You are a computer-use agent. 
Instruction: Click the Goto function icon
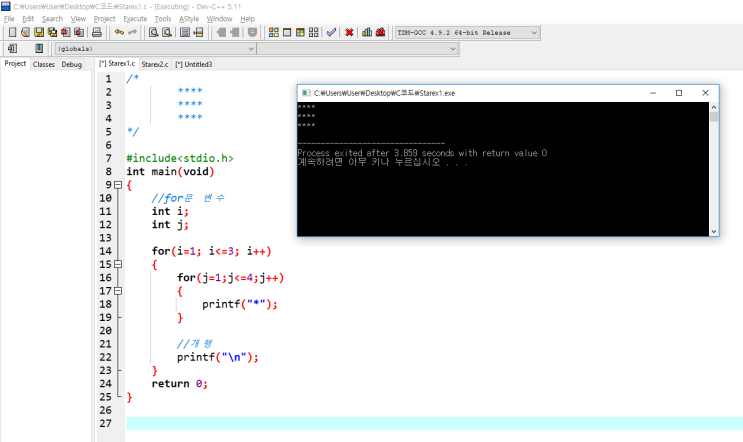[x=185, y=32]
